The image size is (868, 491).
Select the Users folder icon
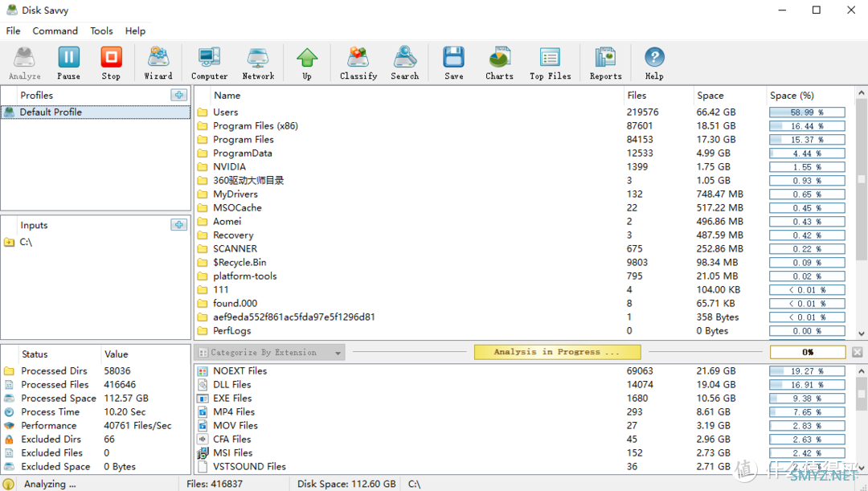click(x=203, y=112)
